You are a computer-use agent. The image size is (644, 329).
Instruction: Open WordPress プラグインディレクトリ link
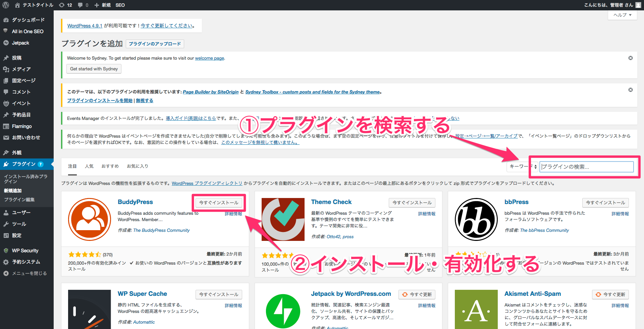(x=207, y=183)
